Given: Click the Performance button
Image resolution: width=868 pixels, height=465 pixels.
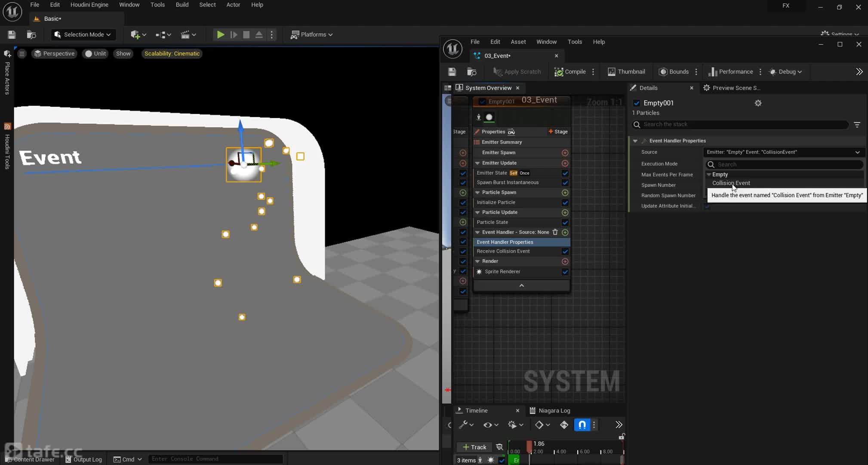Looking at the screenshot, I should (730, 71).
